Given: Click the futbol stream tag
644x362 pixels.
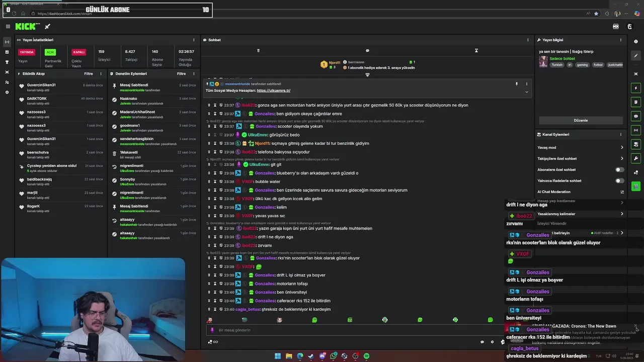Looking at the screenshot, I should point(598,65).
